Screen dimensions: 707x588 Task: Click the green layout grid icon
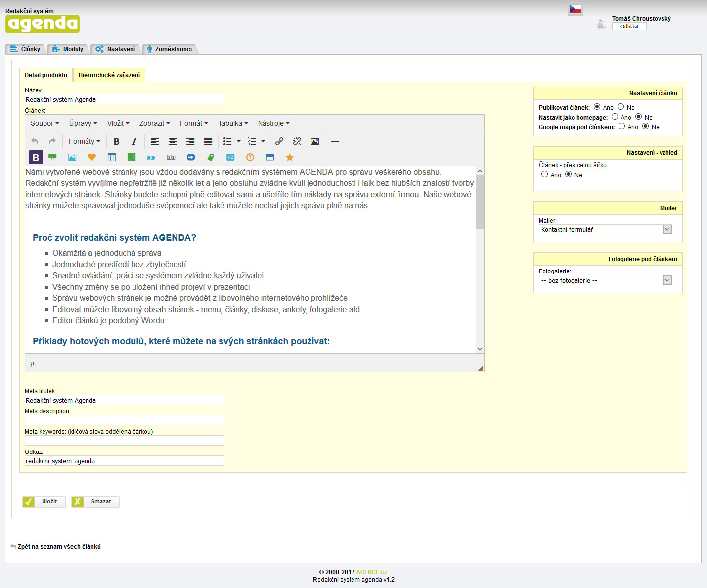[132, 157]
